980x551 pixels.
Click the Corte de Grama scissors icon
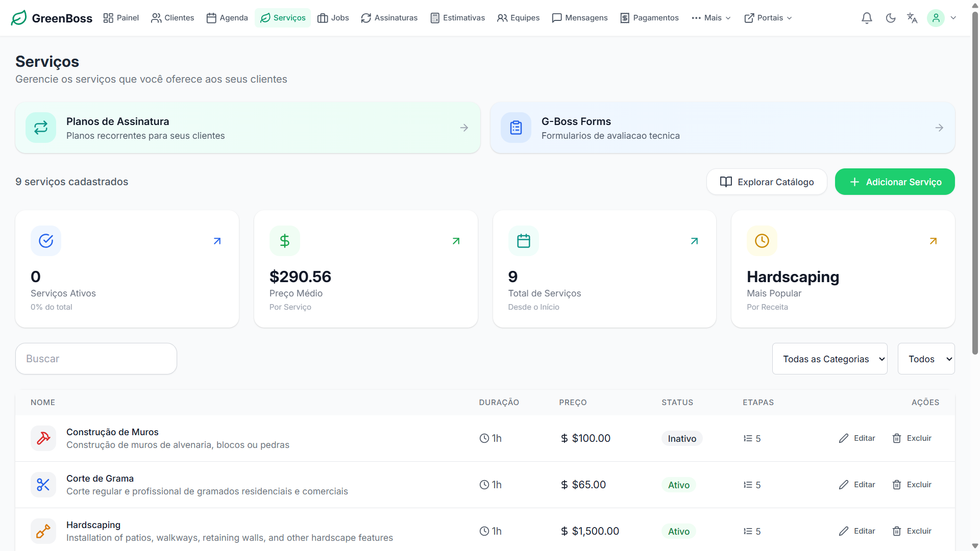point(43,485)
